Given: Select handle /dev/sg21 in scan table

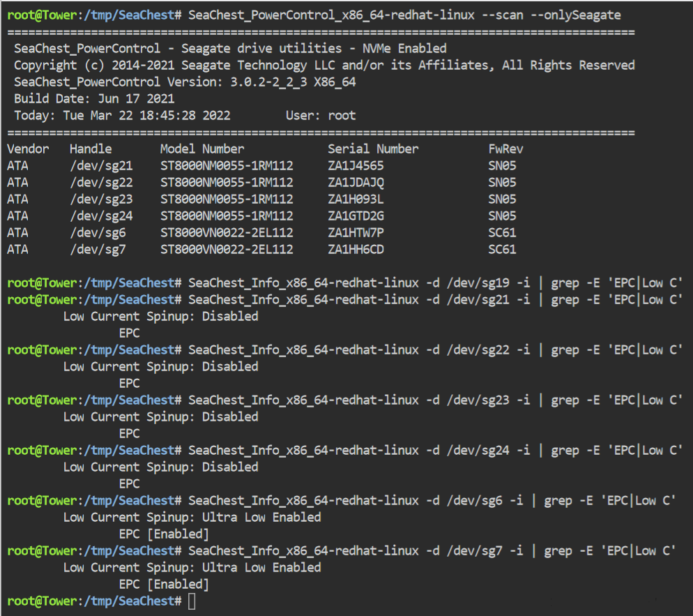Looking at the screenshot, I should (101, 166).
